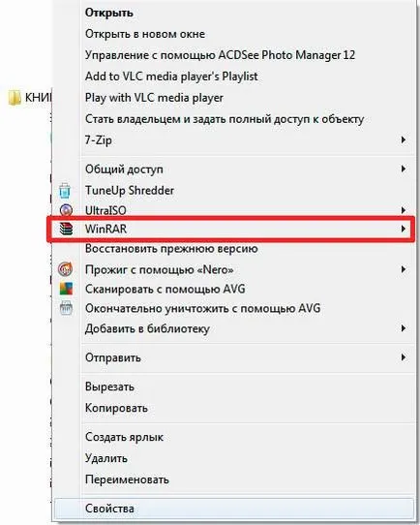420x525 pixels.
Task: Choose Переименовать from the context menu
Action: pos(127,479)
